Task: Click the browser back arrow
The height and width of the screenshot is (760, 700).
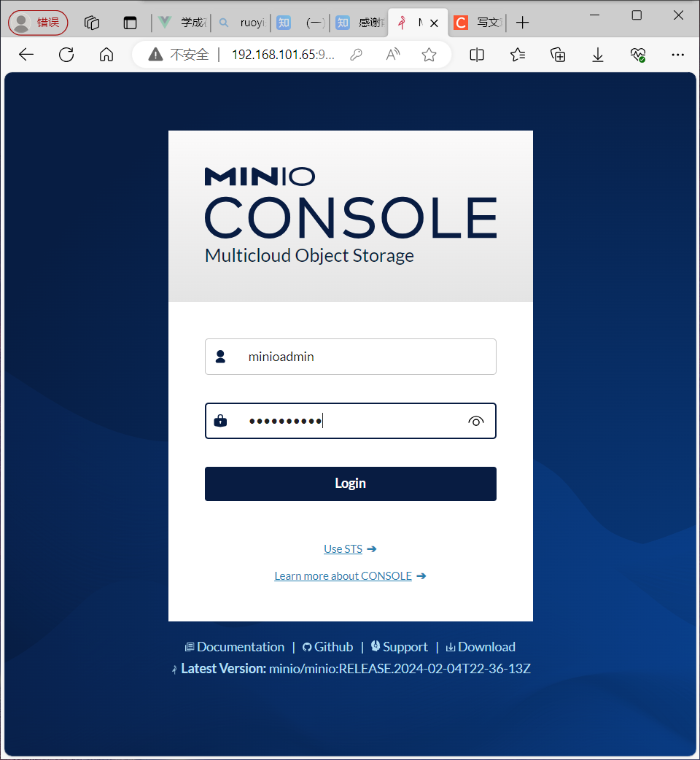Action: point(26,55)
